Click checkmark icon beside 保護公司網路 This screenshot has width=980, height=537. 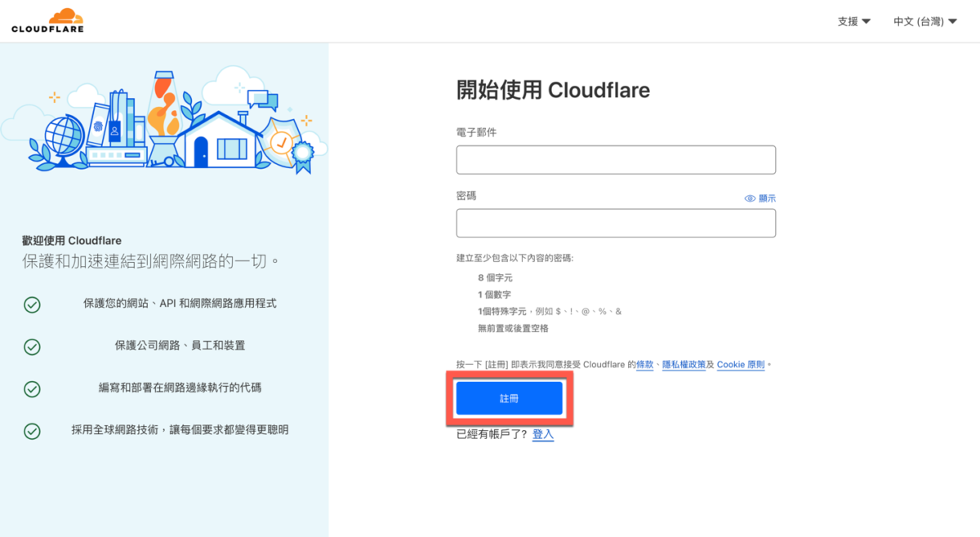point(32,347)
